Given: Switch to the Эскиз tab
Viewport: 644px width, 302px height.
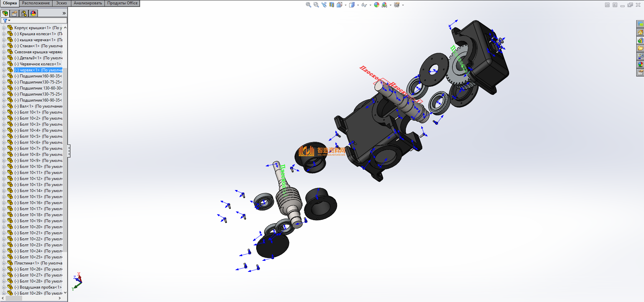Looking at the screenshot, I should 61,3.
